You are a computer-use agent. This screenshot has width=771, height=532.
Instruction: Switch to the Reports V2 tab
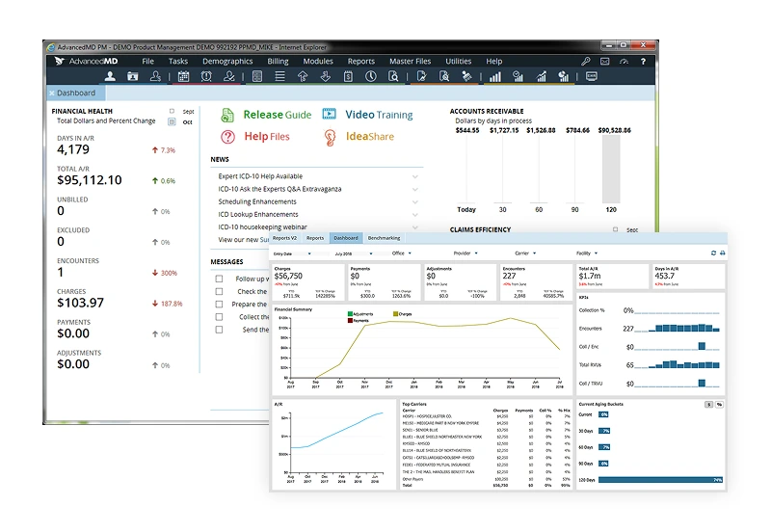[x=284, y=238]
